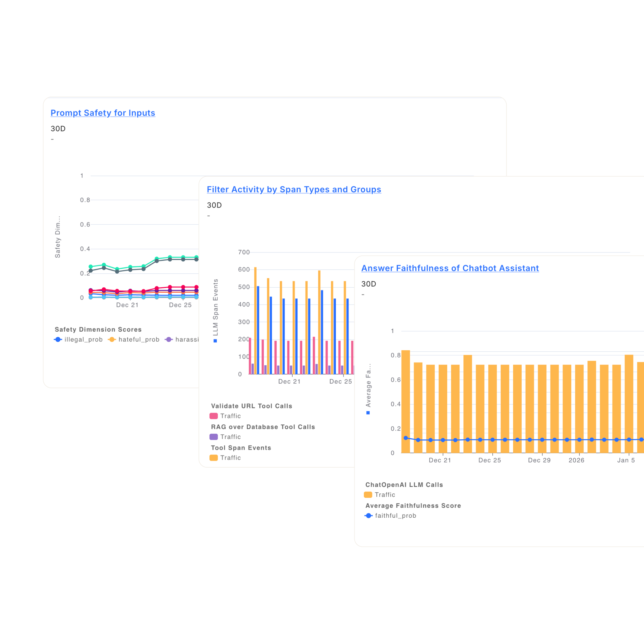Screen dimensions: 644x644
Task: Click 30D label in Filter Activity card
Action: click(214, 205)
